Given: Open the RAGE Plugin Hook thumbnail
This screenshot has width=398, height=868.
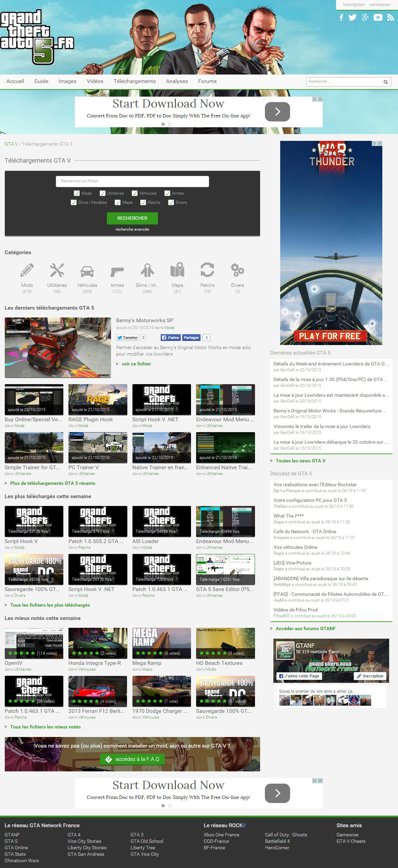Looking at the screenshot, I should click(98, 399).
